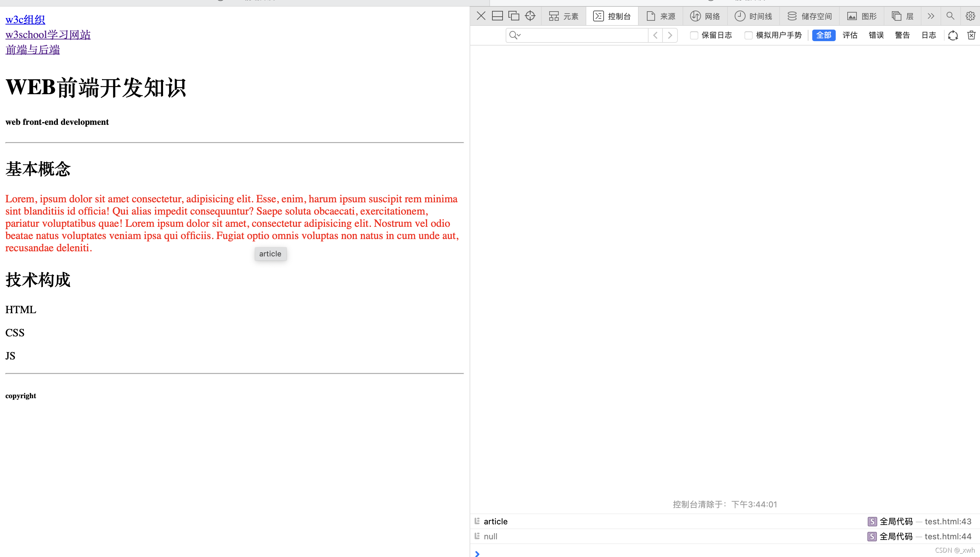Open the w3school学习网站 link

tap(48, 35)
